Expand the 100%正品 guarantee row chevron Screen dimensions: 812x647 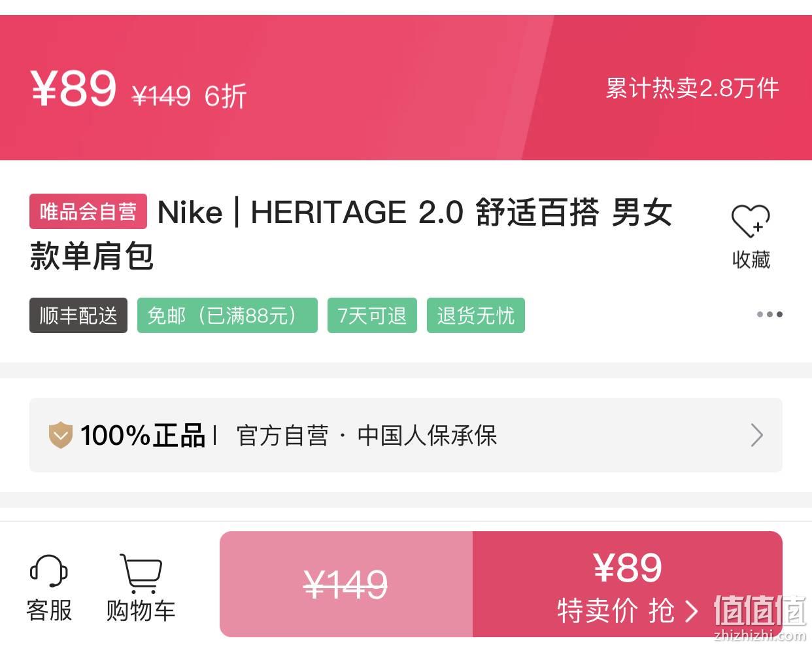[756, 435]
